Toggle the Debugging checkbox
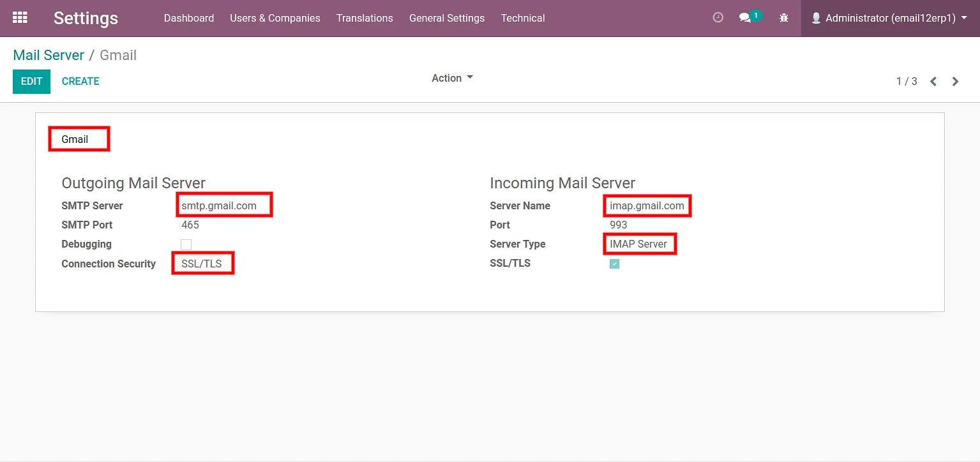Screen dimensions: 980x462 click(186, 244)
